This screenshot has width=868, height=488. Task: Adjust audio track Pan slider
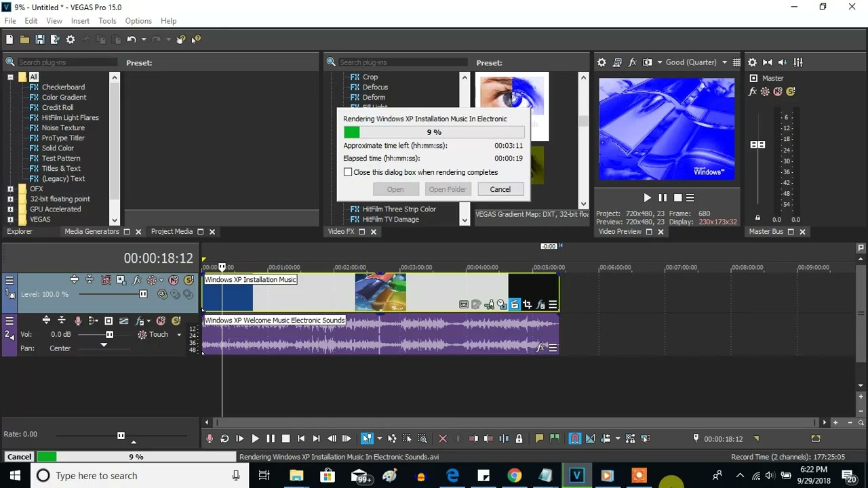coord(104,345)
